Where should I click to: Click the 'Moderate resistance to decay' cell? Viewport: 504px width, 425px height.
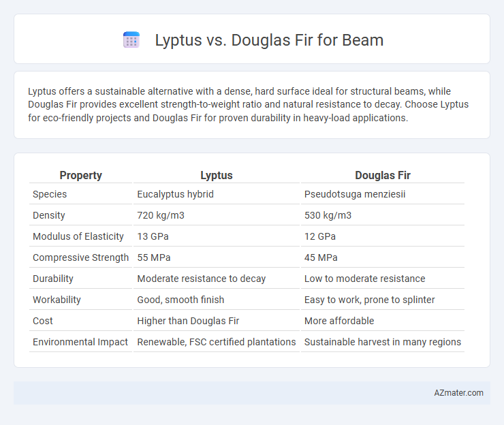pyautogui.click(x=202, y=279)
